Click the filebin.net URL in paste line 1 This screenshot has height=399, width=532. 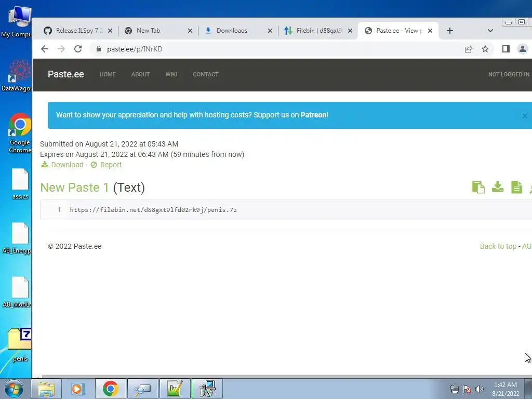153,210
